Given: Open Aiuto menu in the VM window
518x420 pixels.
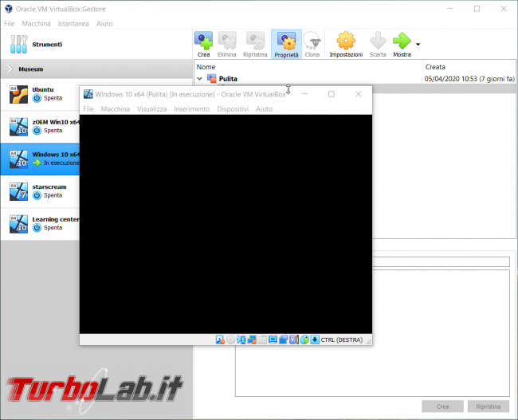Looking at the screenshot, I should 264,108.
